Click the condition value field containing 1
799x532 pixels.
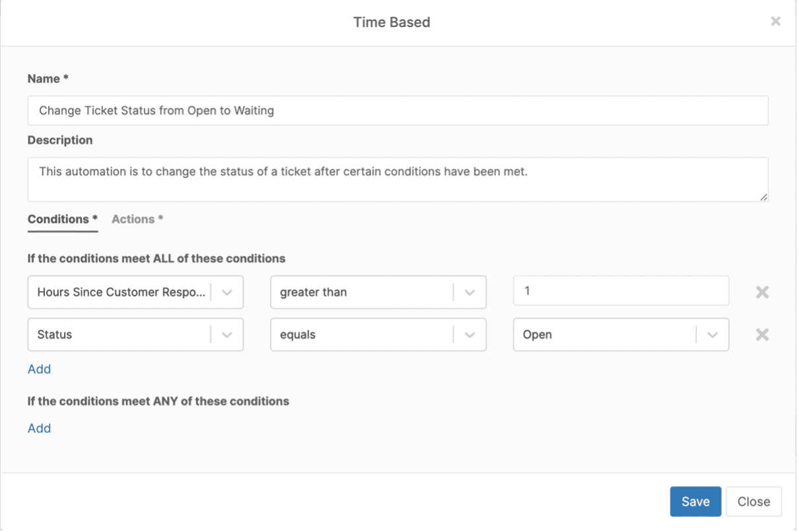tap(619, 292)
